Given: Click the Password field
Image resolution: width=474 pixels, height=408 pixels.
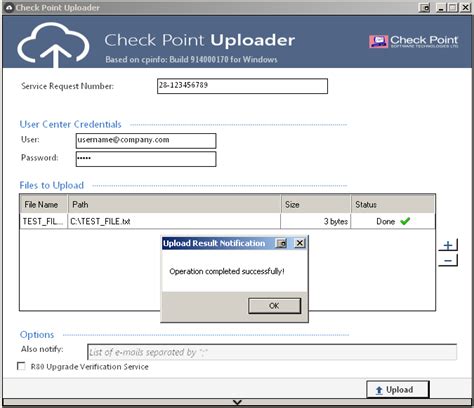Looking at the screenshot, I should point(146,159).
